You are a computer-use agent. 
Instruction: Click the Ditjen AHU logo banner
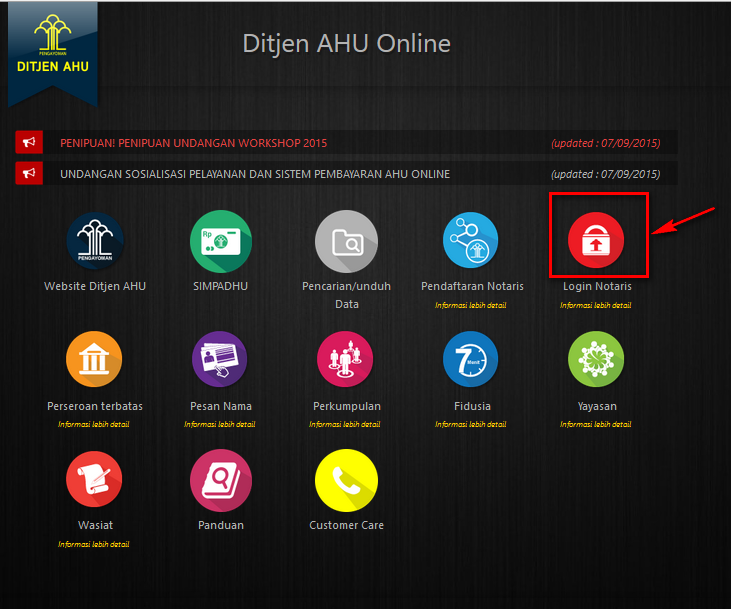pos(53,50)
